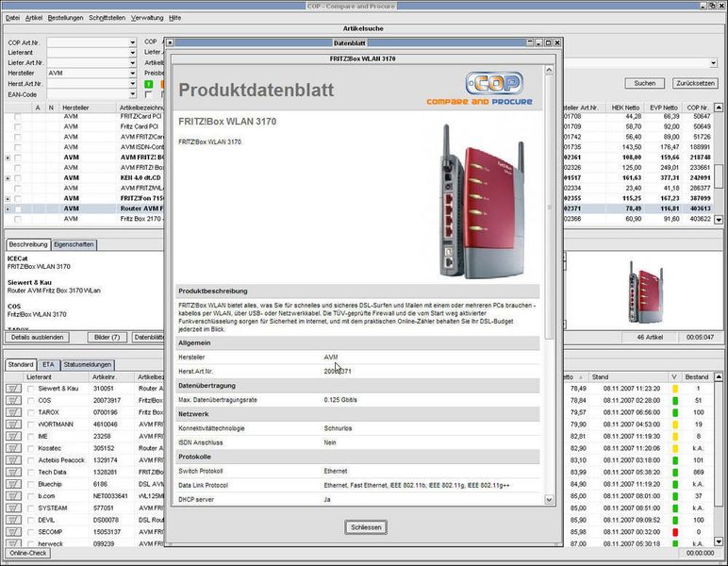This screenshot has height=566, width=728.
Task: Click Suchen button
Action: pyautogui.click(x=644, y=83)
